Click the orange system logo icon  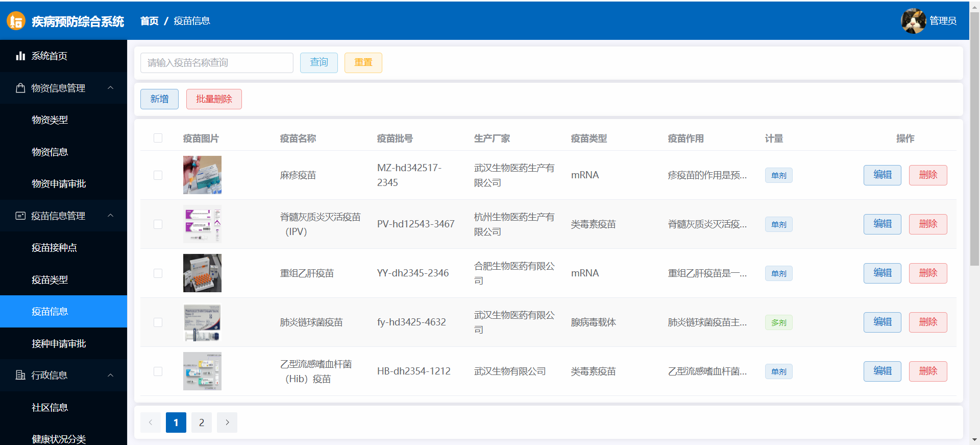16,21
